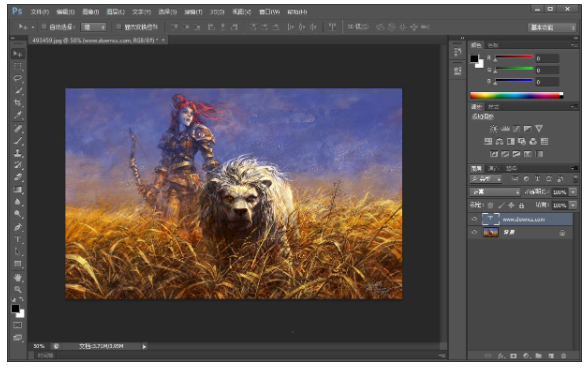Click the red R channel slider
The height and width of the screenshot is (370, 584).
point(514,57)
